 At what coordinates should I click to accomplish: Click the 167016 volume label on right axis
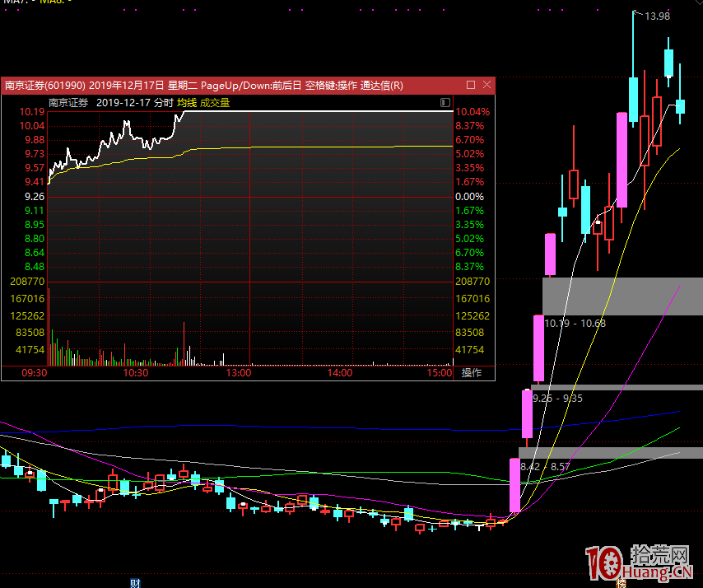pyautogui.click(x=473, y=299)
